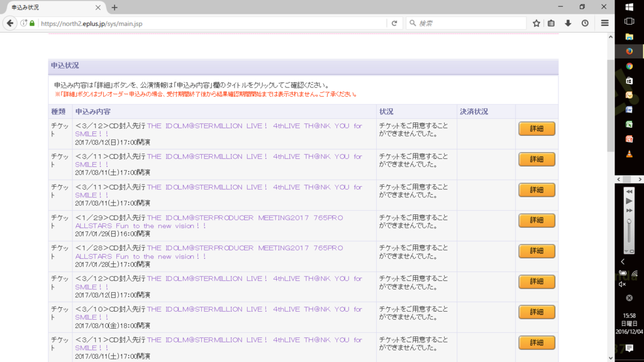Show hidden tray icons with the chevron
644x362 pixels.
pyautogui.click(x=623, y=261)
